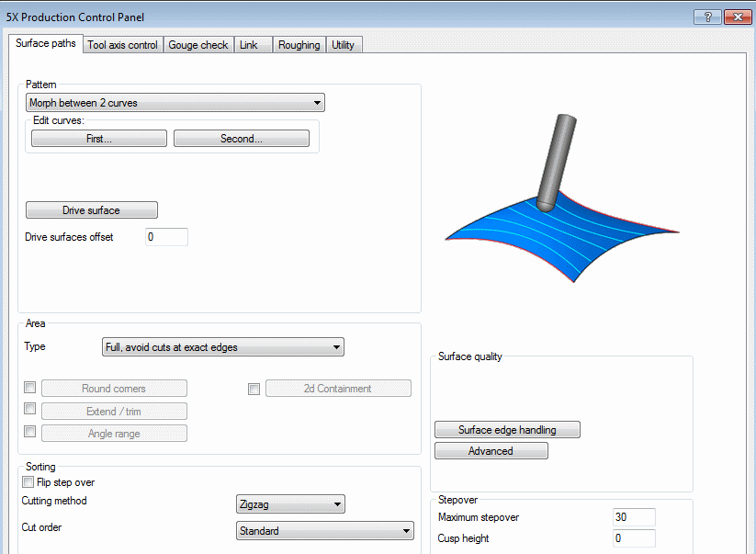Screen dimensions: 756x554
Task: Open the Utility tab
Action: pos(343,45)
